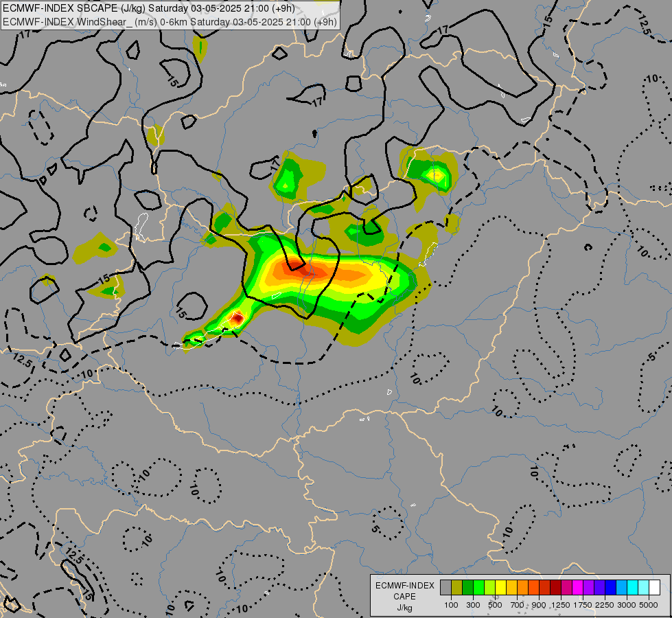Click legend value 3000
This screenshot has height=618, width=672.
(627, 605)
